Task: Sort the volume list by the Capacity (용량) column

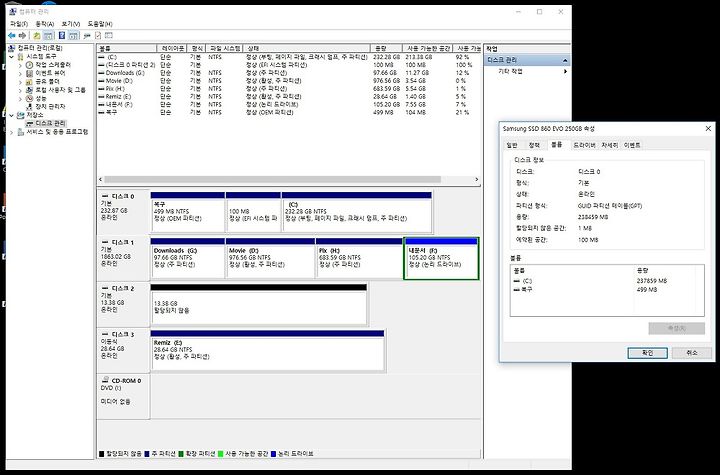Action: [x=386, y=48]
